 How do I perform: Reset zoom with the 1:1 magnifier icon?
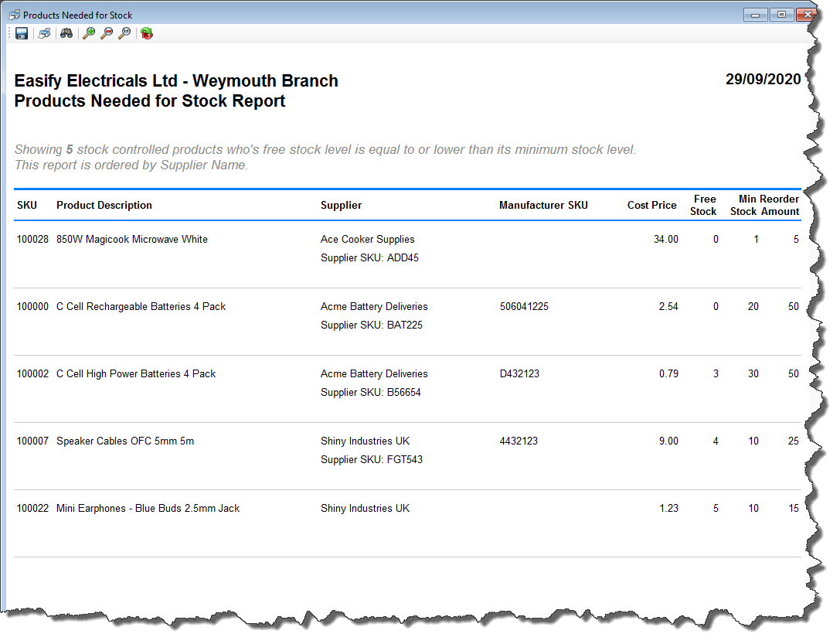pos(124,33)
